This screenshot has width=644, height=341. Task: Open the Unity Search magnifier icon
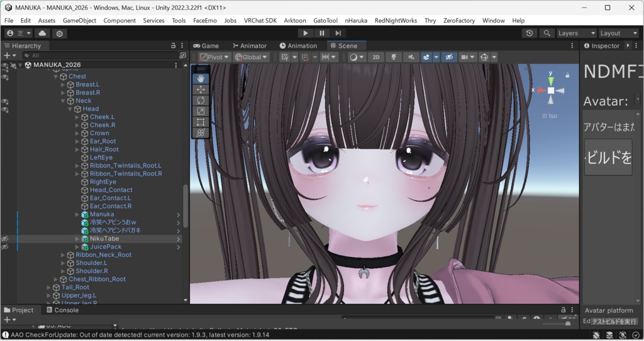[x=547, y=33]
